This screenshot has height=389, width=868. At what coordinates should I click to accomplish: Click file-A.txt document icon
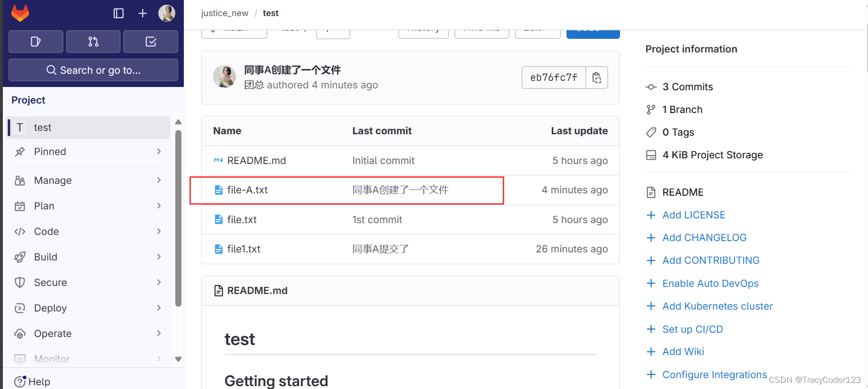218,190
